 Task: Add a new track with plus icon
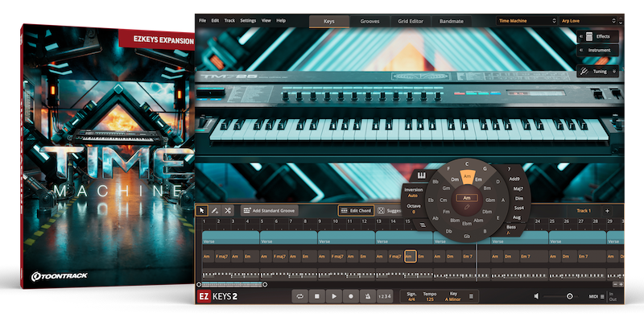coord(607,211)
